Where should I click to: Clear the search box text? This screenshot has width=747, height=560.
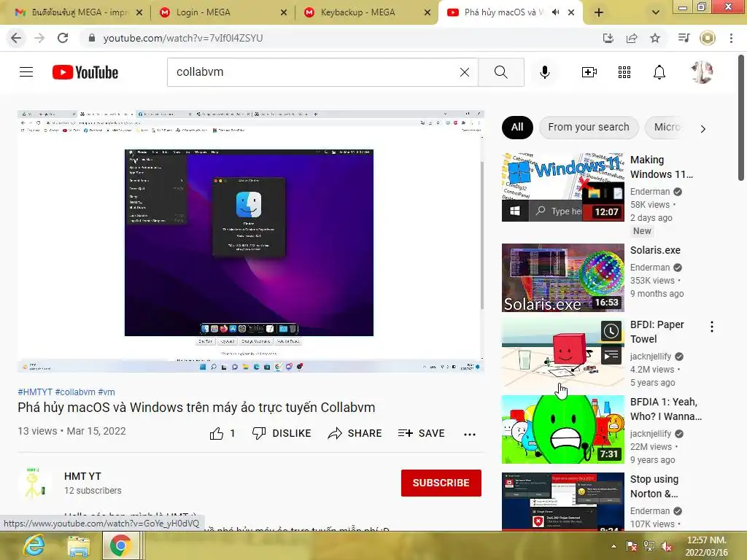point(465,72)
